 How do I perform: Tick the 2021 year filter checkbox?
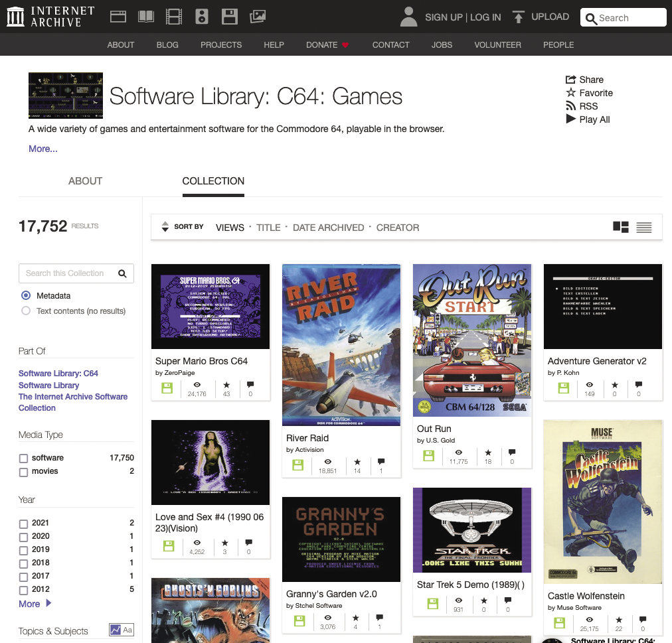(x=24, y=524)
